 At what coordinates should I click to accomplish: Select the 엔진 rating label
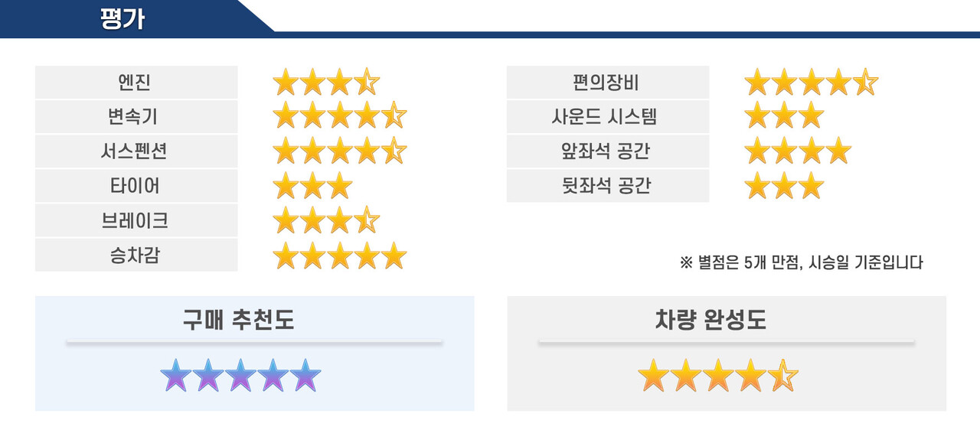pos(136,82)
